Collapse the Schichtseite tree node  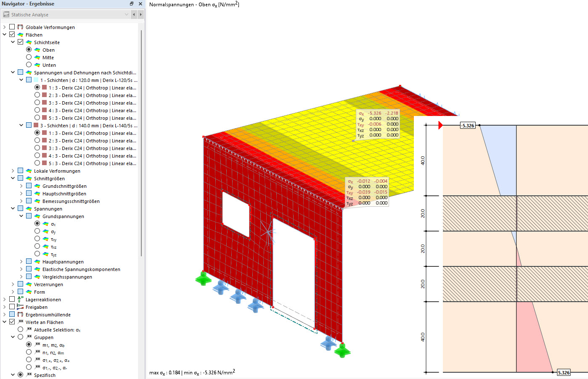[x=13, y=42]
